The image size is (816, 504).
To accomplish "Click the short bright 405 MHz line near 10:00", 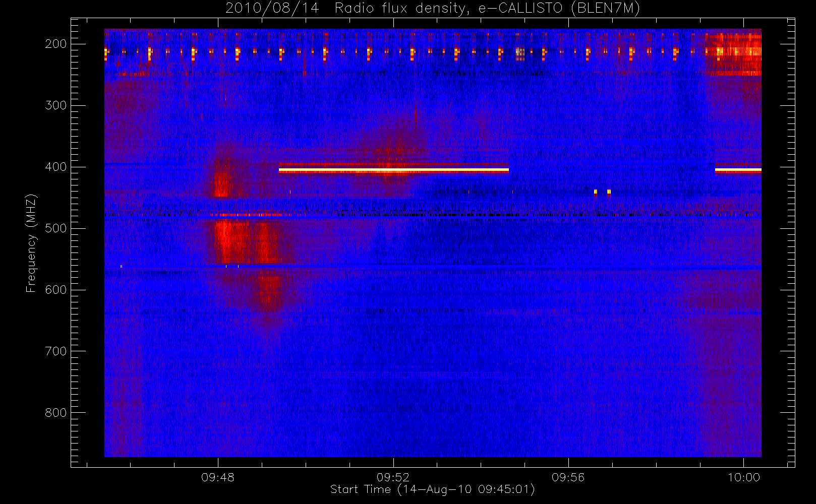I will 738,170.
